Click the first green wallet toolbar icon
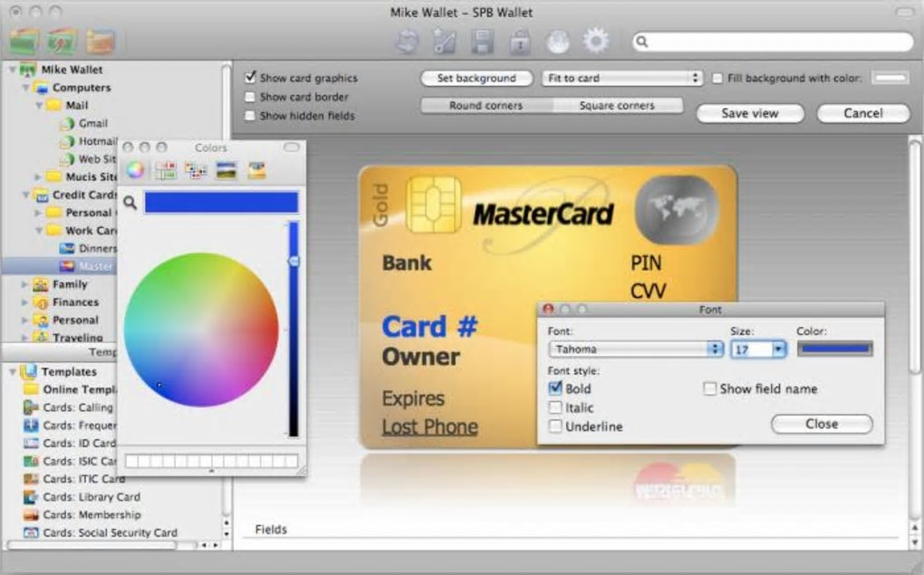Image resolution: width=924 pixels, height=575 pixels. click(24, 42)
